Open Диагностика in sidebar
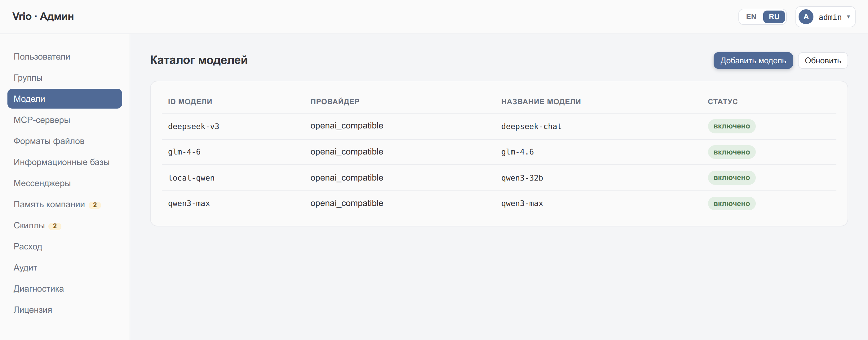868x340 pixels. [x=65, y=289]
